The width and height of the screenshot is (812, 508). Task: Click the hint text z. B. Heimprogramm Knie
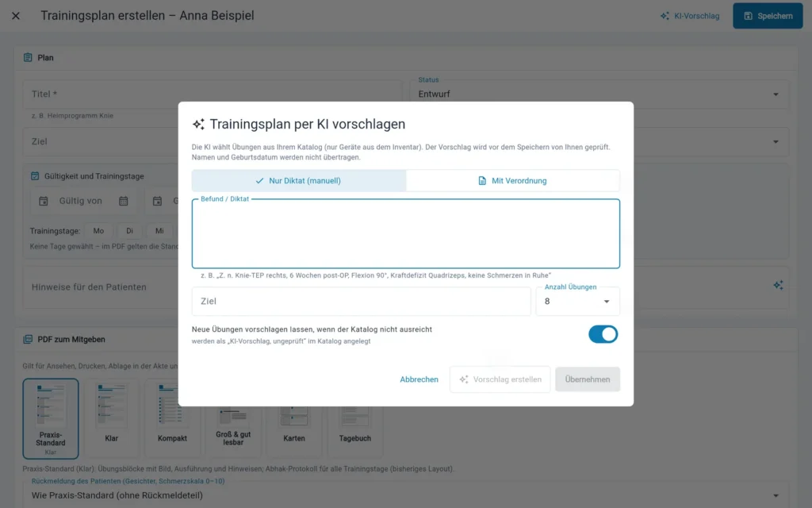(72, 116)
